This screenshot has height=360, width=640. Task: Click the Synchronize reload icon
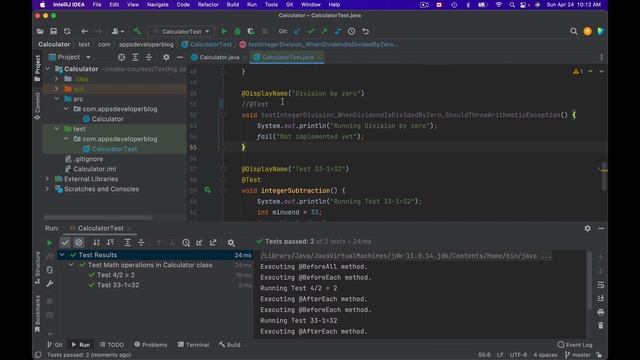[67, 31]
